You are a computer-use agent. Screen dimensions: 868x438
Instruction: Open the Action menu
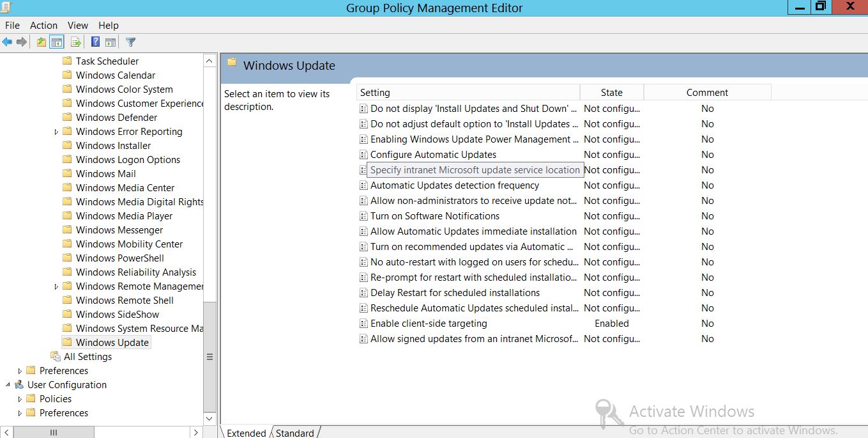coord(43,25)
